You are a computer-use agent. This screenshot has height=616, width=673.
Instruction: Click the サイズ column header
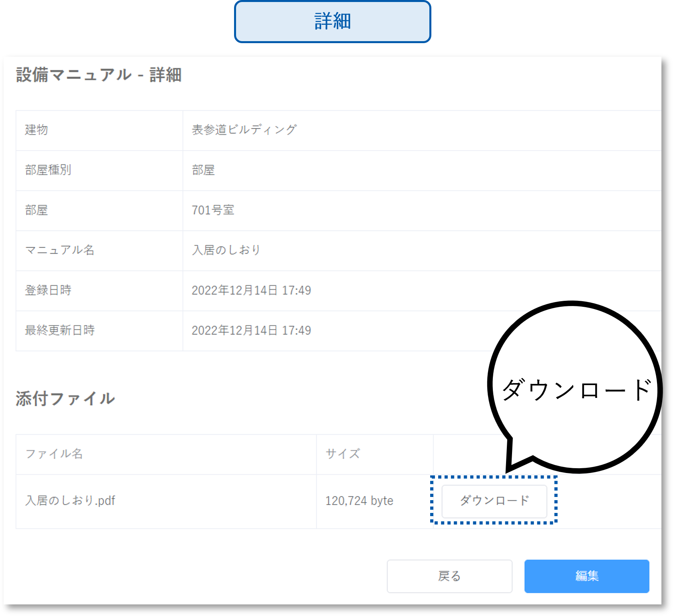342,453
